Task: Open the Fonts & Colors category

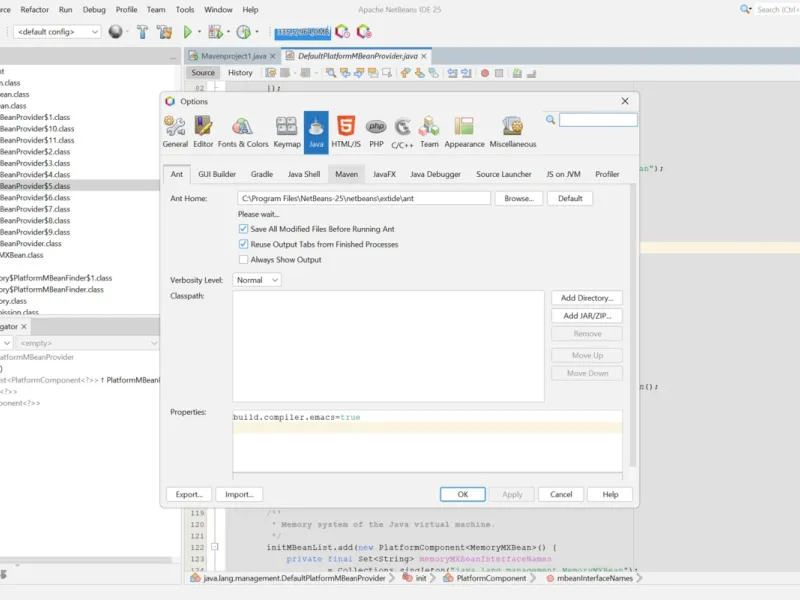Action: click(243, 132)
